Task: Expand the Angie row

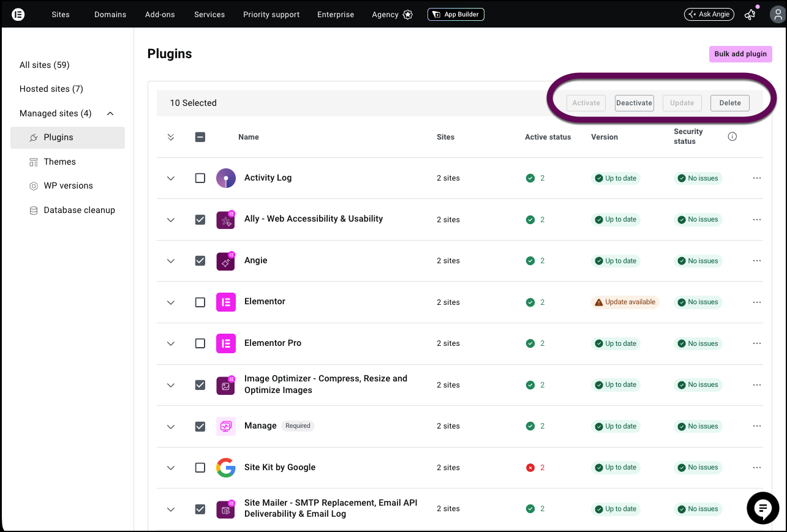Action: point(171,261)
